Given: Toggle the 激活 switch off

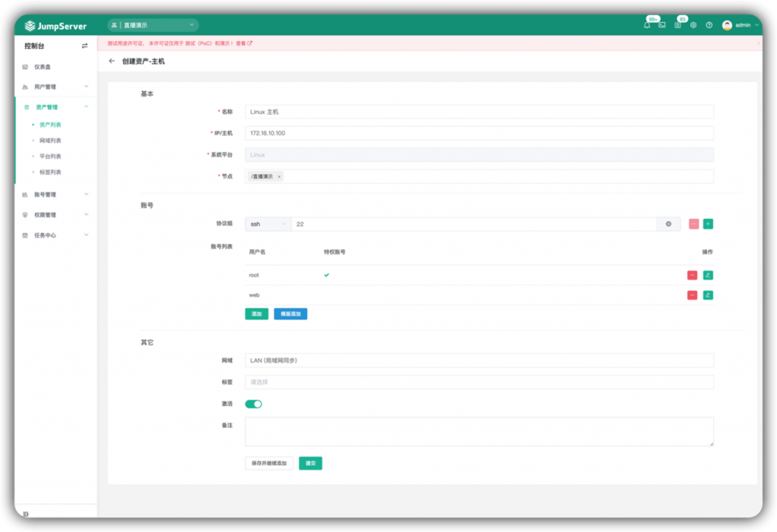Looking at the screenshot, I should pyautogui.click(x=253, y=404).
